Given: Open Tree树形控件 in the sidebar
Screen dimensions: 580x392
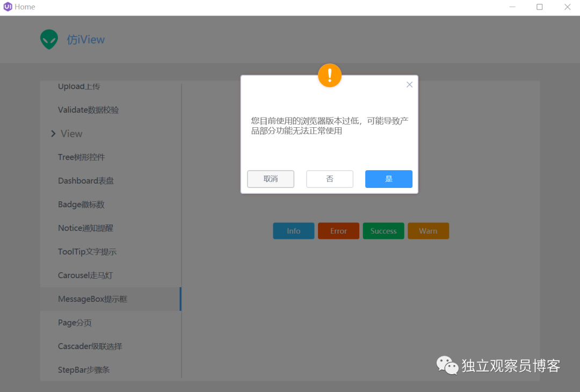Looking at the screenshot, I should pos(111,157).
